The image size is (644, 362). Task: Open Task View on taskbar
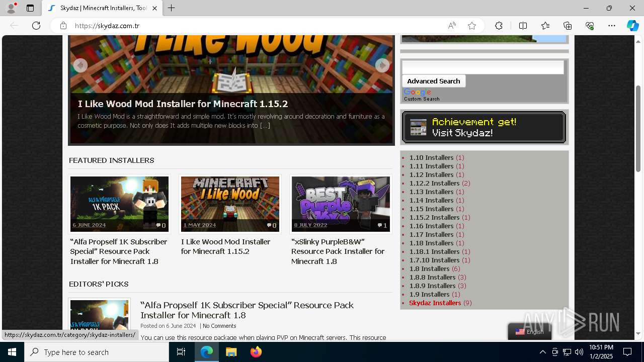pyautogui.click(x=181, y=352)
